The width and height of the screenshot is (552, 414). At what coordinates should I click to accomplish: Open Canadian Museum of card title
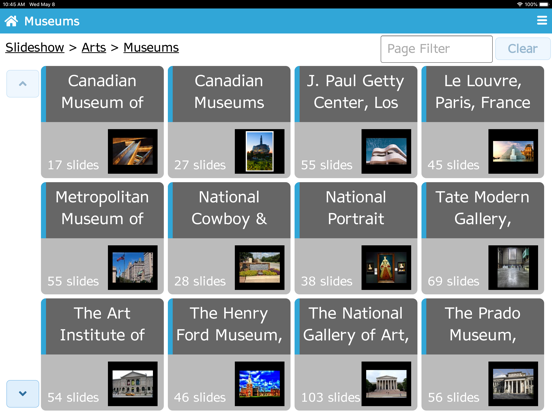[x=102, y=92]
